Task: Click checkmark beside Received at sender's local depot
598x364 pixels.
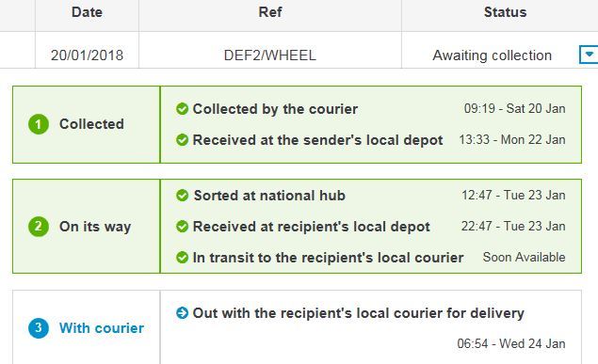Action: point(183,140)
